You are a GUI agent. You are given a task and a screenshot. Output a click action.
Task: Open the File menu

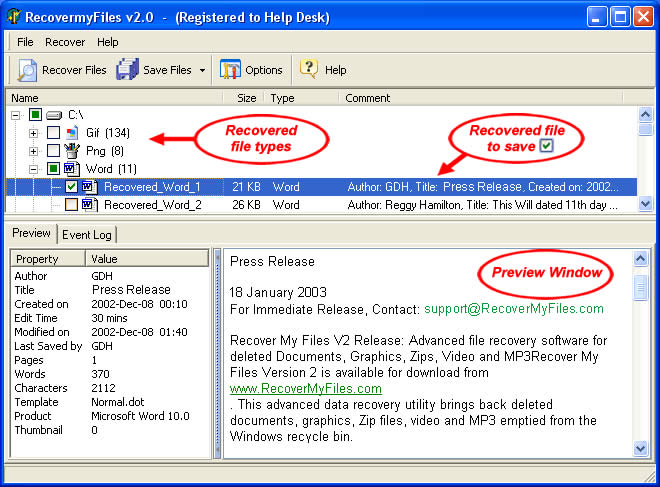(x=25, y=42)
